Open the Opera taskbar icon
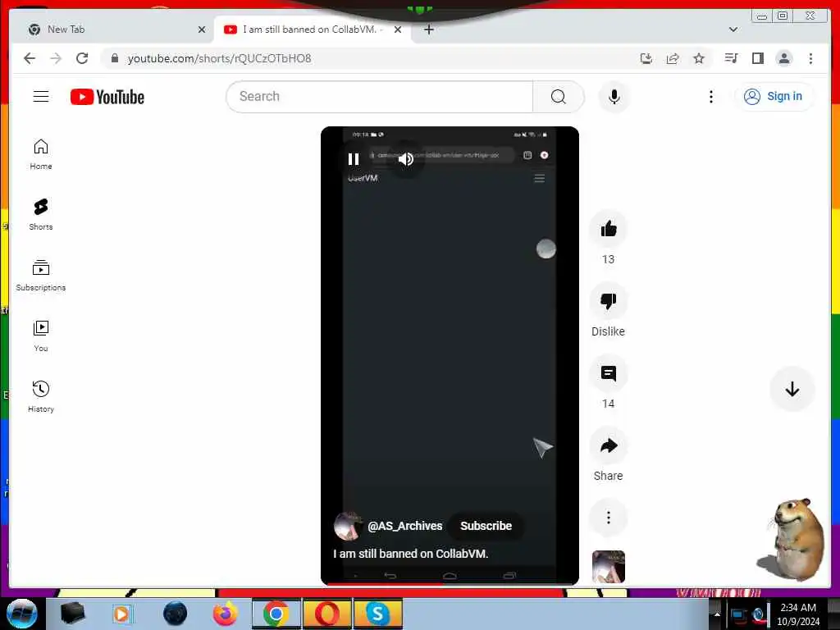The width and height of the screenshot is (840, 630). 326,614
